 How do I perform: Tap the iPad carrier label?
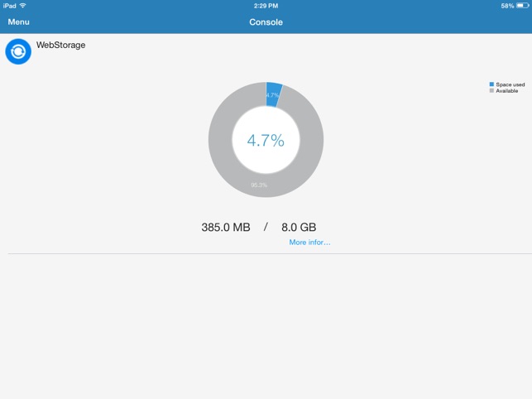[9, 6]
